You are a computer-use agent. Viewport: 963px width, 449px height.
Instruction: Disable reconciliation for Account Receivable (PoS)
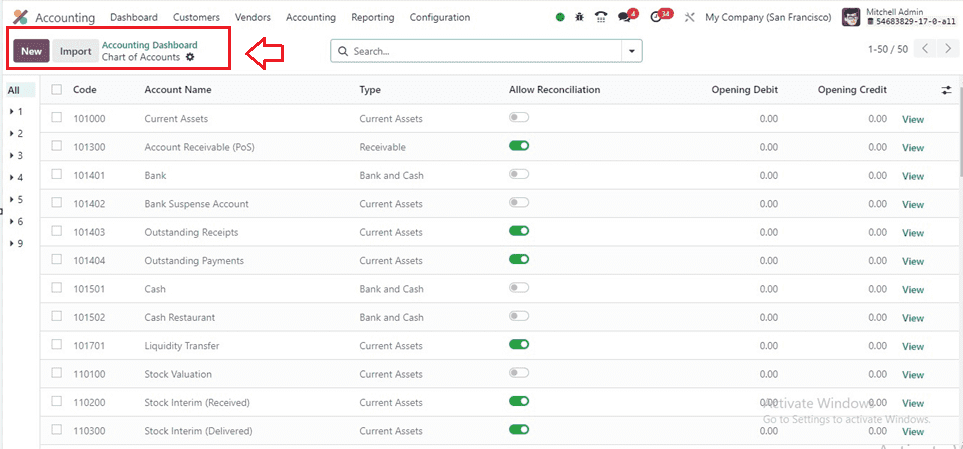point(519,146)
